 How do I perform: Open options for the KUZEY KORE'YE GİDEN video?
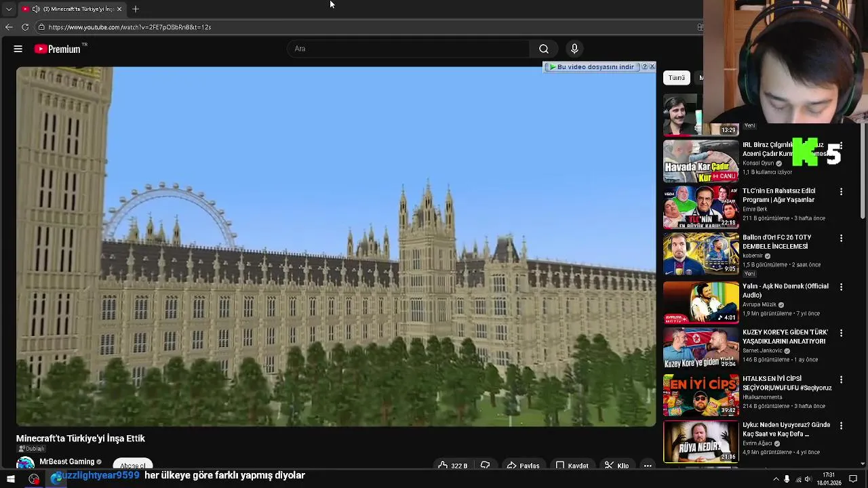tap(841, 333)
